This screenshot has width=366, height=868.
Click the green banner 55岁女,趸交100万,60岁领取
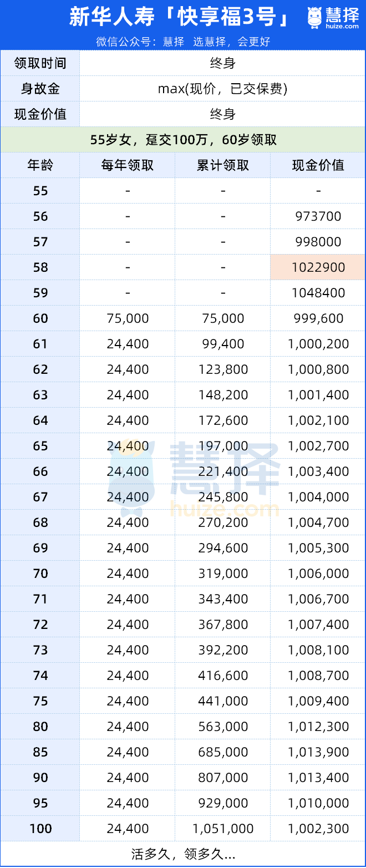pyautogui.click(x=183, y=140)
